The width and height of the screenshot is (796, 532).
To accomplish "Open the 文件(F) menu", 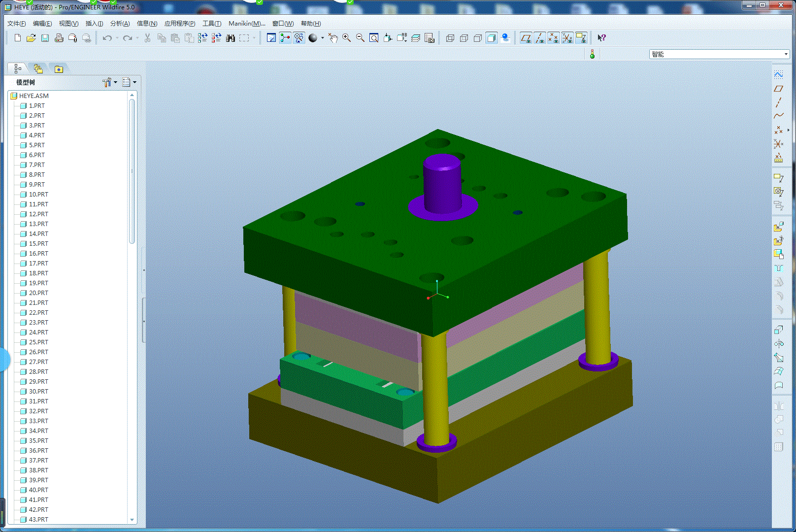I will click(x=17, y=24).
